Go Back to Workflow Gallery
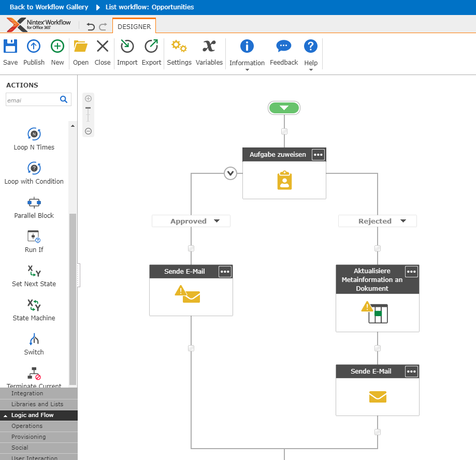Image resolution: width=476 pixels, height=460 pixels. click(x=49, y=7)
